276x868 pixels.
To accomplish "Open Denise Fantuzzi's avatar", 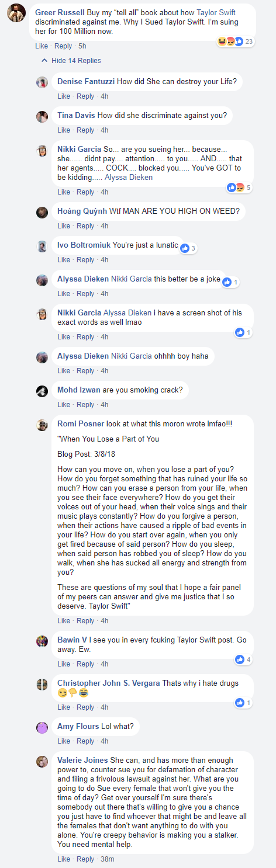I will pyautogui.click(x=42, y=82).
